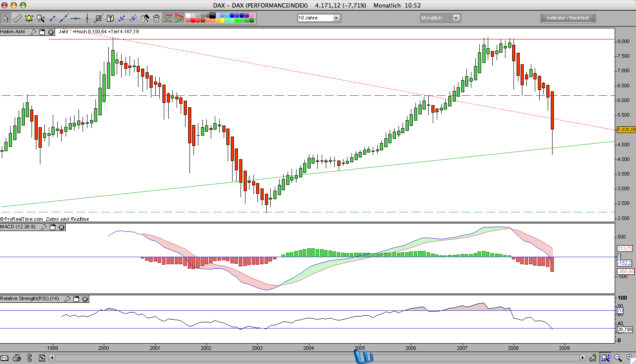Click the 2007 year axis label
This screenshot has width=636, height=364.
coord(462,348)
